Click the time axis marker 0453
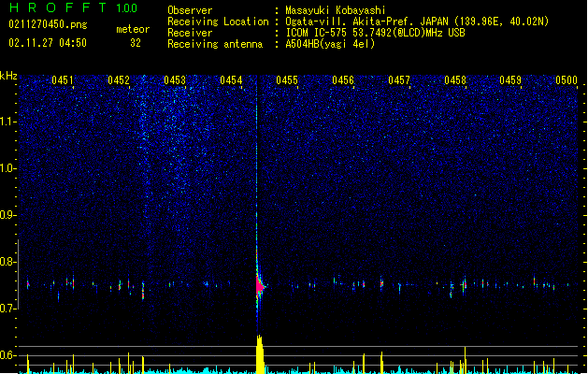This screenshot has height=374, width=588. pos(175,80)
